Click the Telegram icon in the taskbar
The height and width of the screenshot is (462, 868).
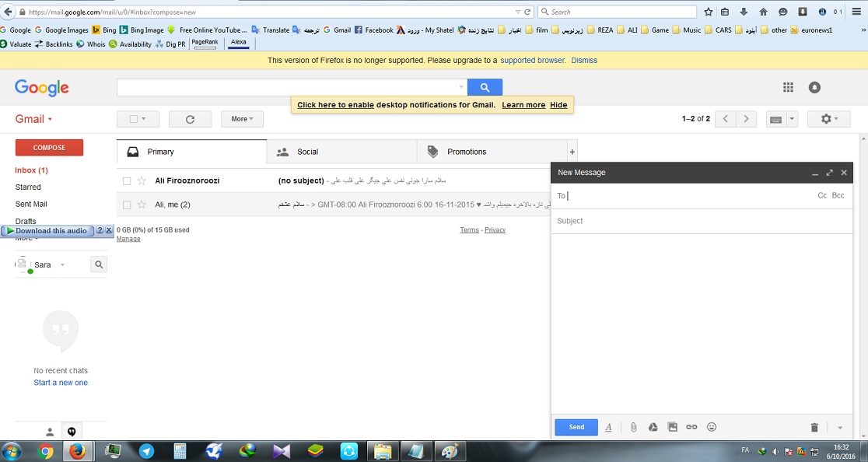[x=147, y=451]
